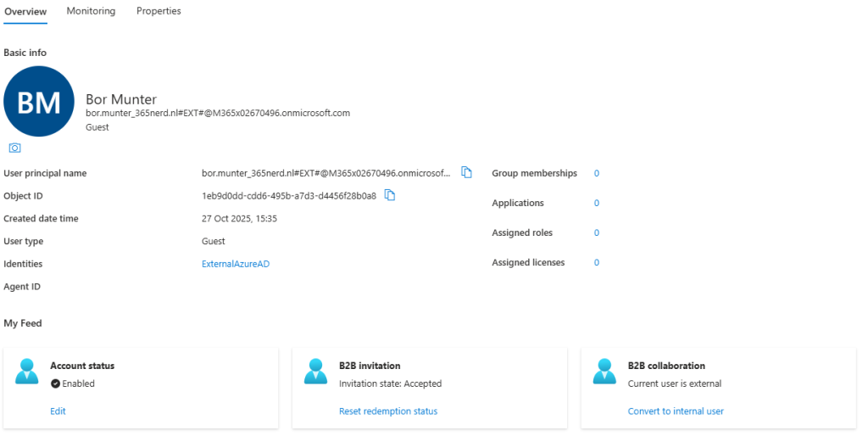The height and width of the screenshot is (442, 868).
Task: Open the Properties tab
Action: 159,11
